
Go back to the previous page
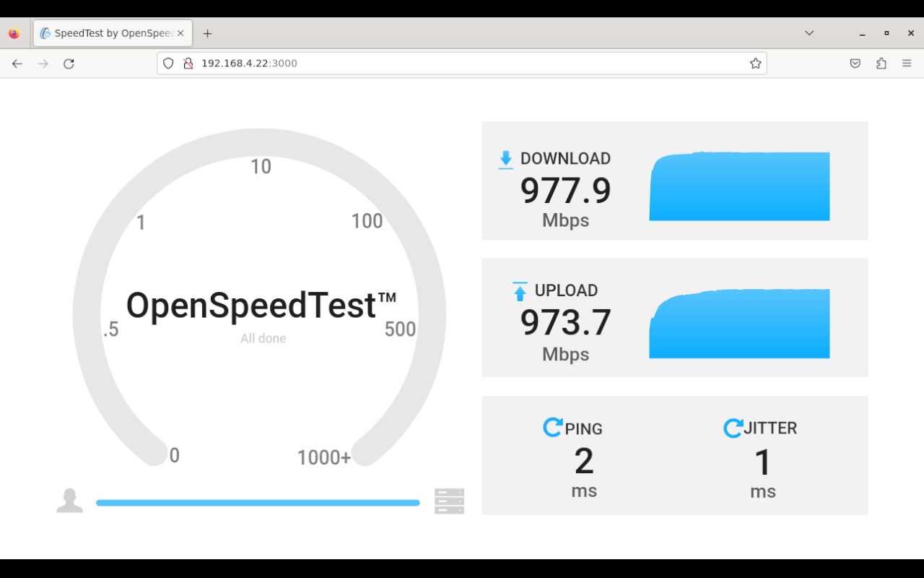[17, 64]
